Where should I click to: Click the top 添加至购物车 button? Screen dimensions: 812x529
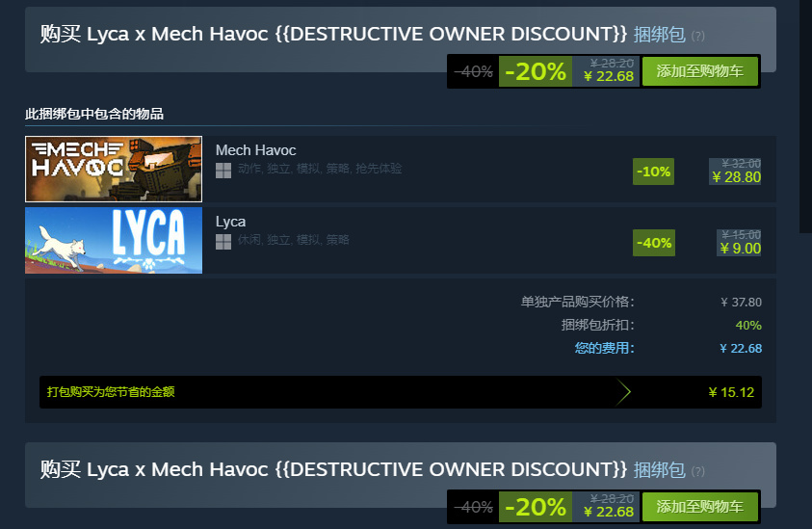coord(699,71)
